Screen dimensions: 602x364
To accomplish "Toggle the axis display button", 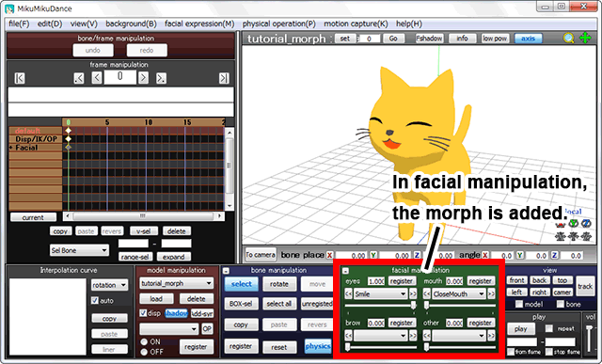I will [529, 39].
